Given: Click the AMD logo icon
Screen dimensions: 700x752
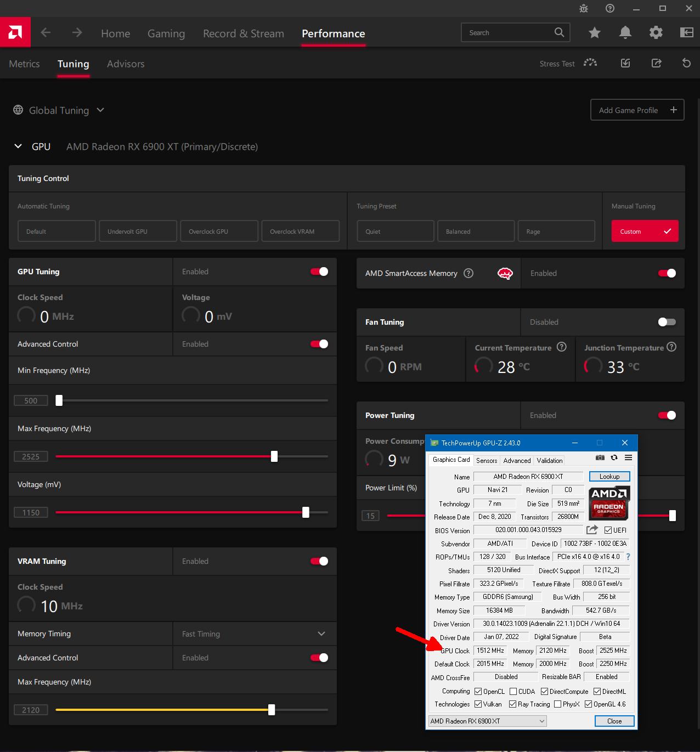Looking at the screenshot, I should (15, 32).
